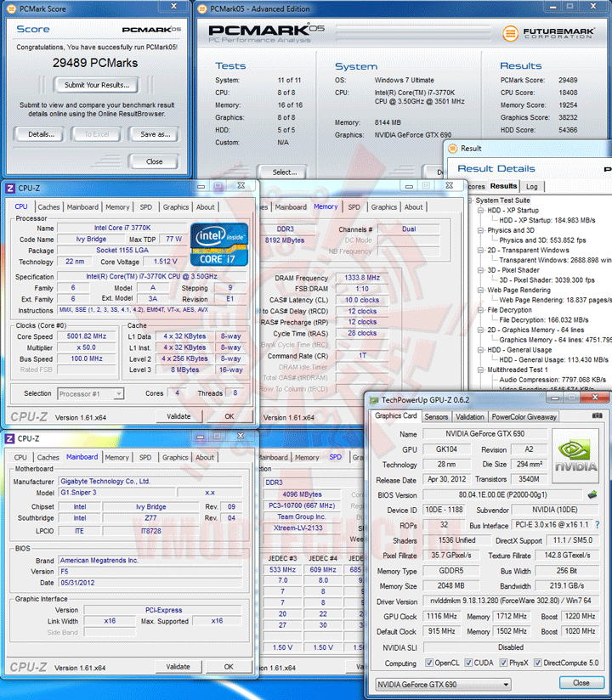Select the HDD - XP Startup: 184.983 MB/s row
This screenshot has width=612, height=700.
(x=547, y=220)
